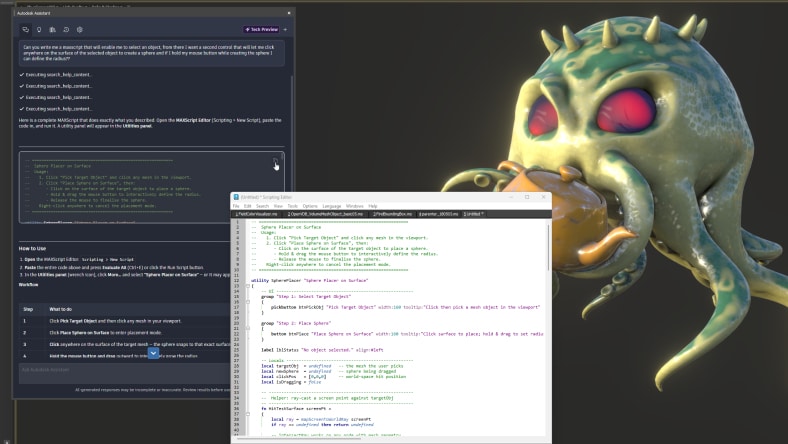Switch to the FieldColorVisualizer.ms tab
The image size is (788, 444).
pos(256,214)
